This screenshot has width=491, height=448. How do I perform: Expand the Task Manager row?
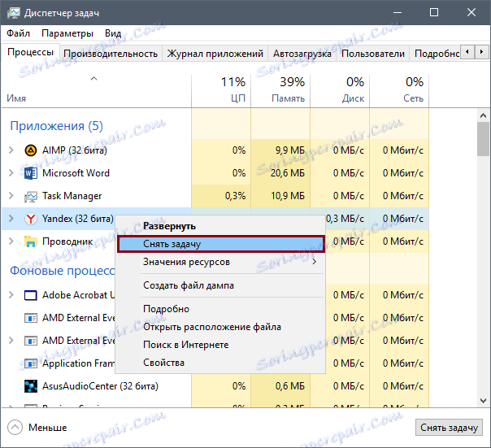click(11, 196)
